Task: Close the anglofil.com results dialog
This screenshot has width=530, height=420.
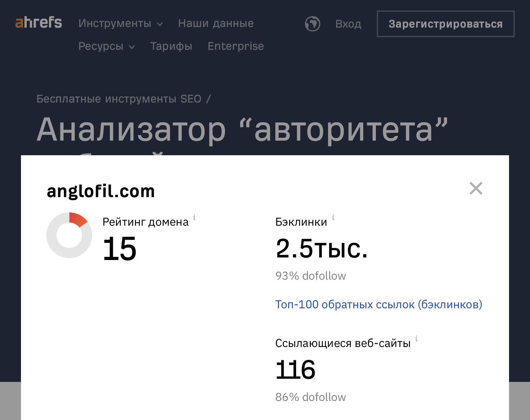Action: pyautogui.click(x=476, y=188)
